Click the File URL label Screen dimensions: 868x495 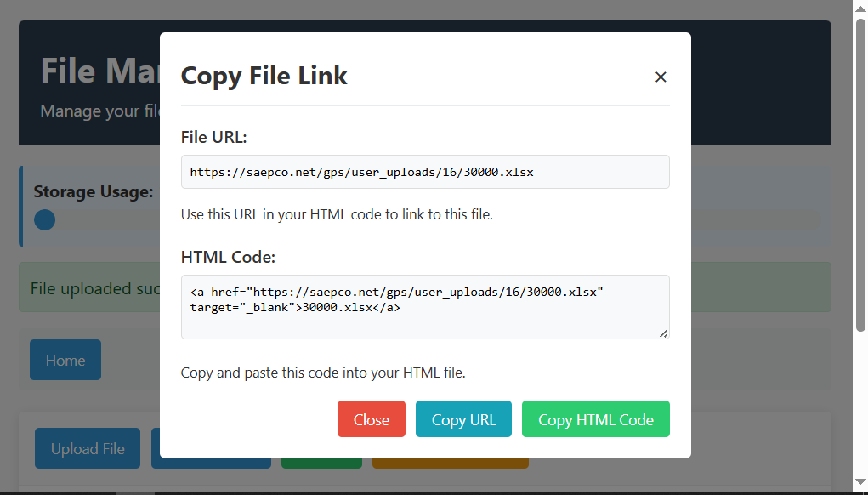pyautogui.click(x=213, y=137)
